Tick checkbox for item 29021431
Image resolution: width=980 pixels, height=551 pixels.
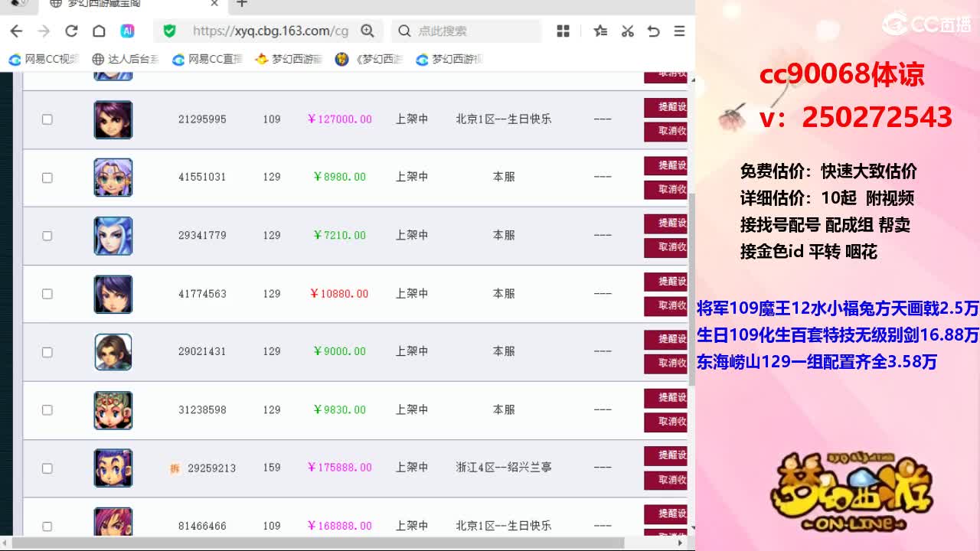point(47,352)
